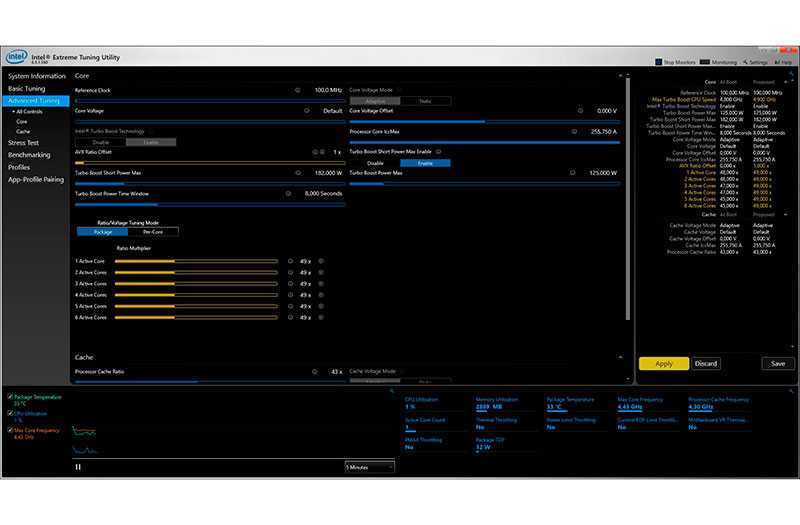Click info icon beside Processor Core IccMax

pos(574,131)
